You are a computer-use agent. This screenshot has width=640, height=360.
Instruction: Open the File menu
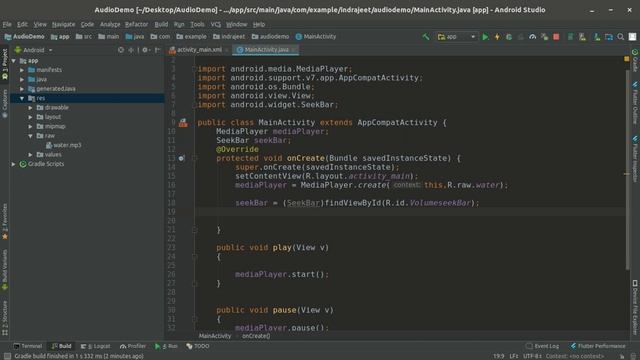pos(7,24)
